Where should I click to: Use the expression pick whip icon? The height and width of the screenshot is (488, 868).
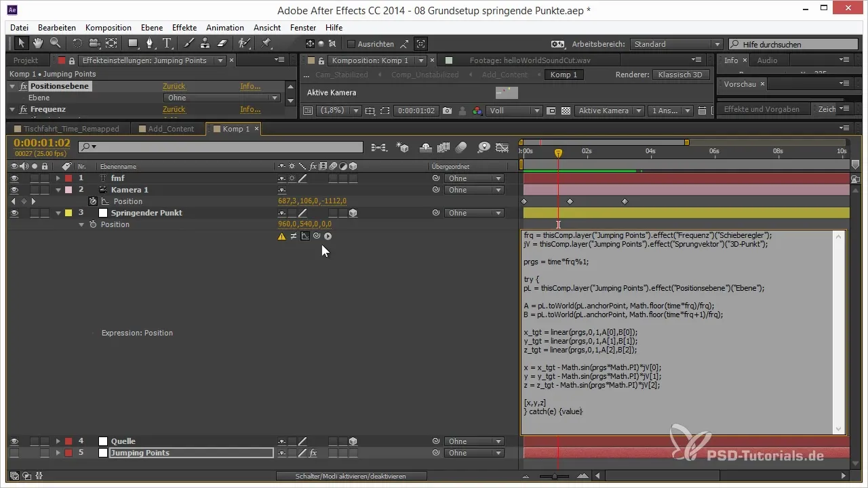point(317,237)
